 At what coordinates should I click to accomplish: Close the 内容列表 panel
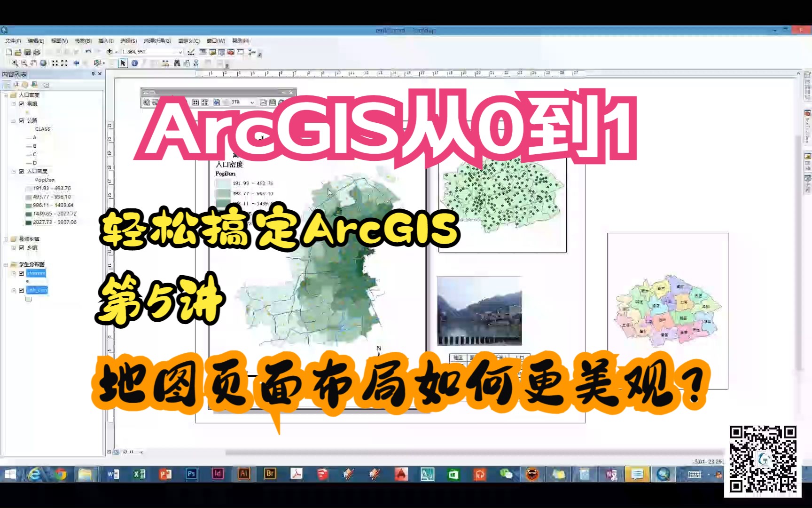pos(100,74)
